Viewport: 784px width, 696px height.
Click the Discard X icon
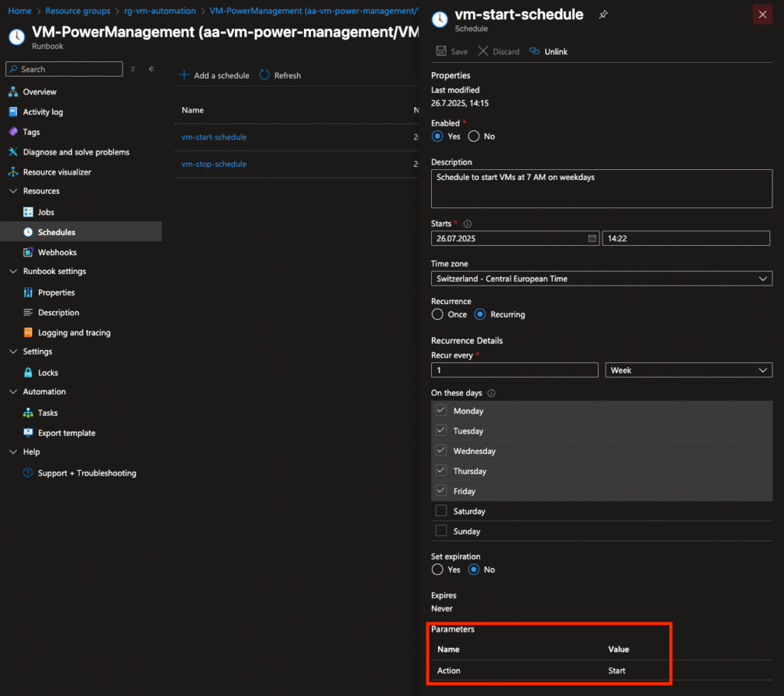[x=482, y=51]
